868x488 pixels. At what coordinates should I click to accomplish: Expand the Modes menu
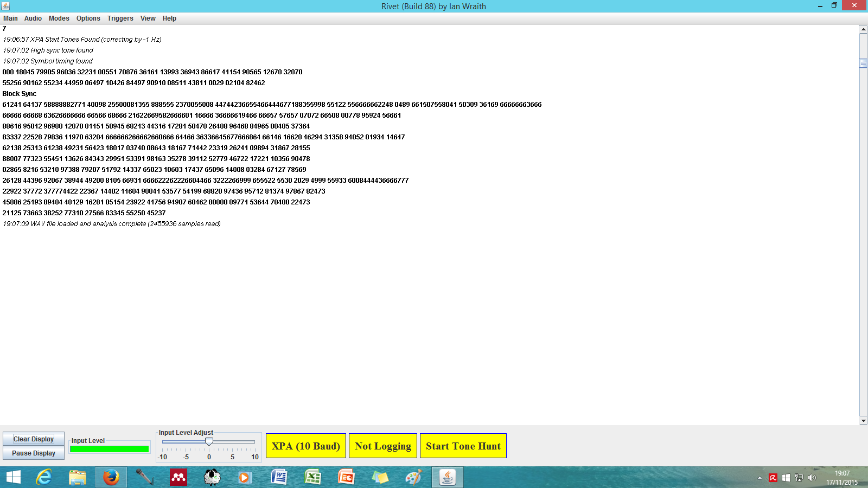(59, 18)
